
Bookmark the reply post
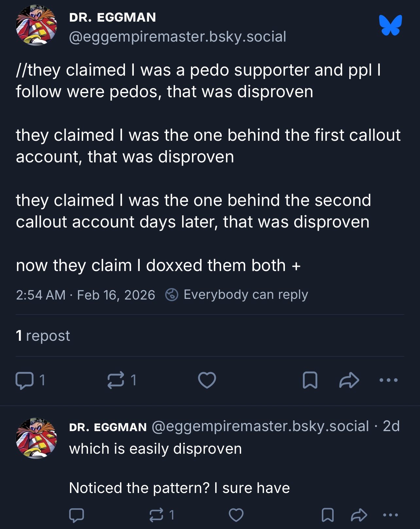coord(327,515)
